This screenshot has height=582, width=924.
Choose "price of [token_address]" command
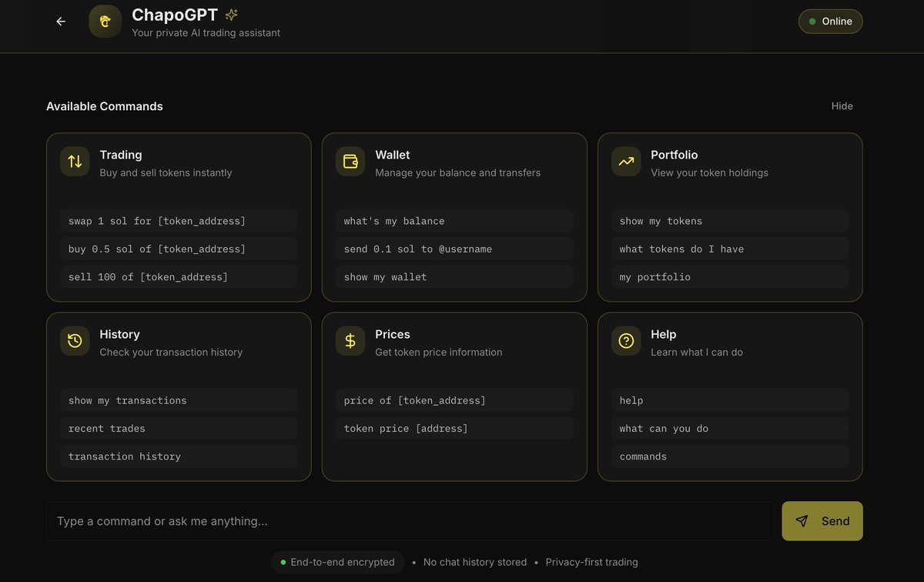454,400
